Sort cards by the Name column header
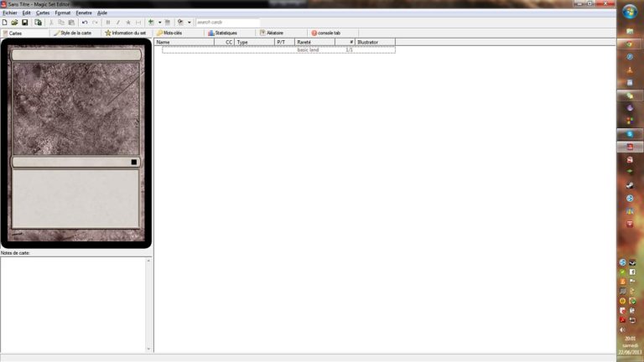Viewport: 644px width, 362px height. (164, 42)
